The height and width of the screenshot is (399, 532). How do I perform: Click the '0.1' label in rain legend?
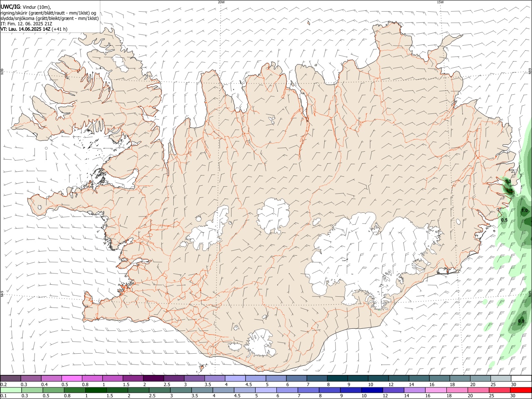3,396
